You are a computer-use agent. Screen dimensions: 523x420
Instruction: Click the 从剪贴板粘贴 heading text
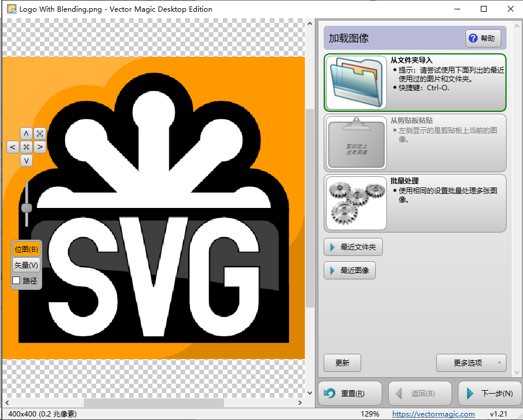click(411, 120)
